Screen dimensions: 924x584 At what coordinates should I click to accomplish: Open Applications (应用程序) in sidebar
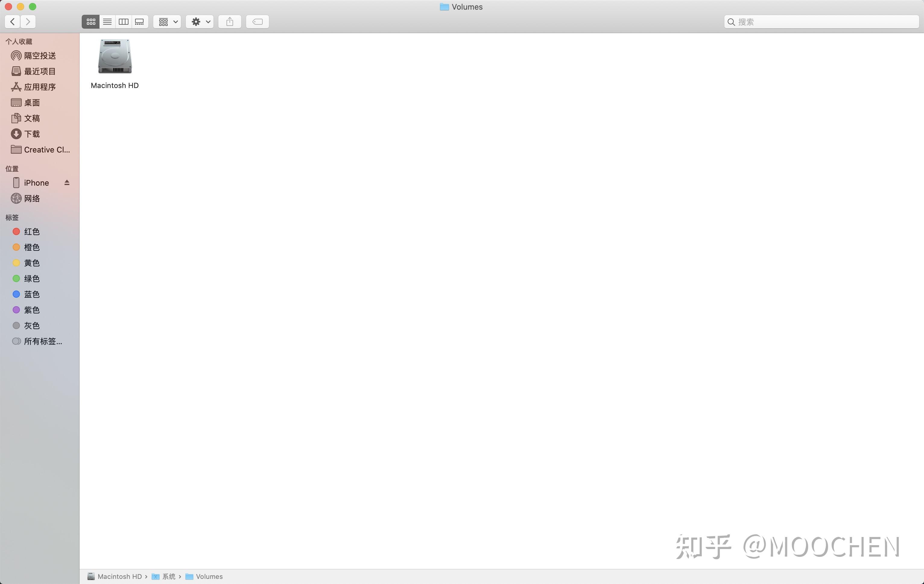coord(40,87)
